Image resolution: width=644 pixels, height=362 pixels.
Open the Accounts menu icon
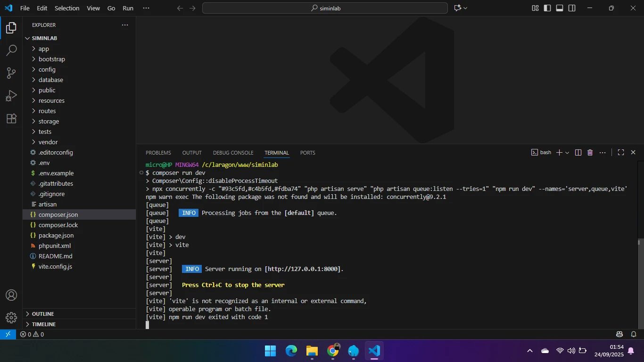(11, 296)
